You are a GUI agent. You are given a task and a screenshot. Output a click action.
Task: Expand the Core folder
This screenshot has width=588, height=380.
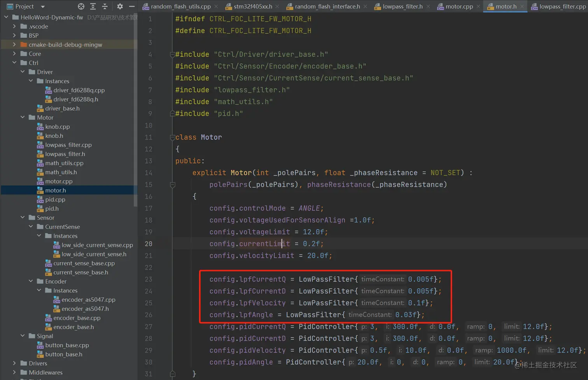[14, 54]
